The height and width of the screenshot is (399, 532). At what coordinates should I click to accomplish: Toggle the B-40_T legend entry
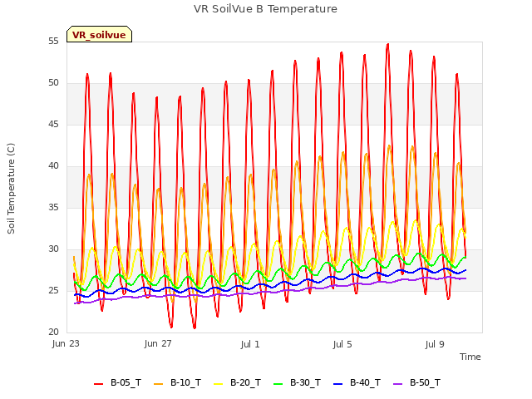[357, 383]
